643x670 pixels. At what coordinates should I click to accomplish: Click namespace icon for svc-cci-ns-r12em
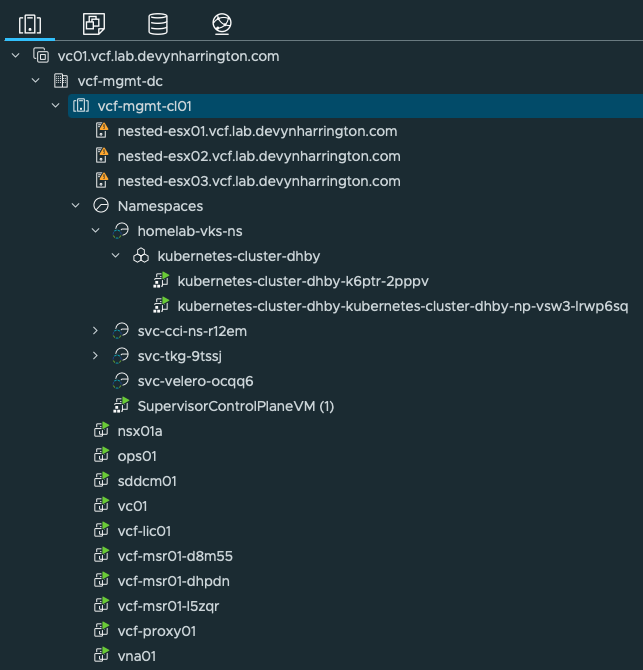click(121, 331)
